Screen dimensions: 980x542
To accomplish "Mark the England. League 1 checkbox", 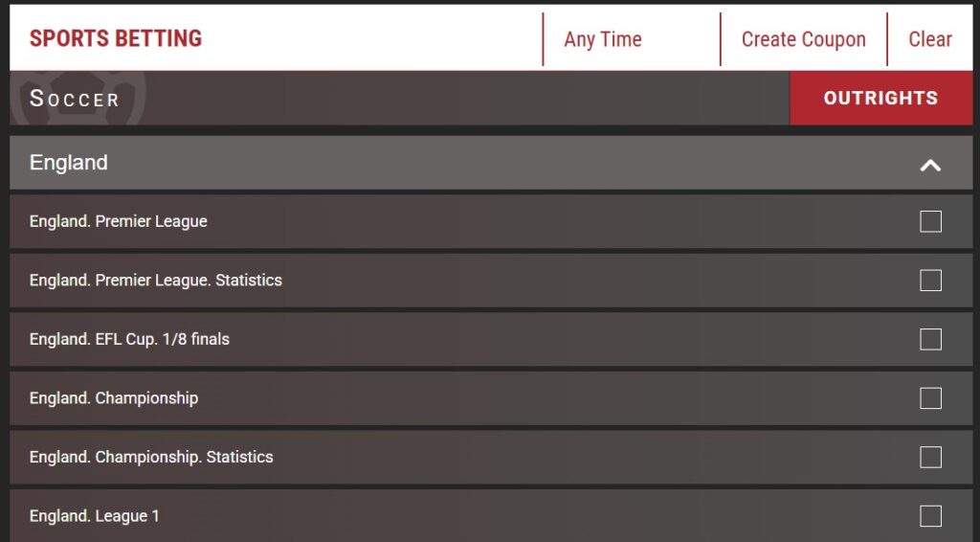I will (930, 516).
